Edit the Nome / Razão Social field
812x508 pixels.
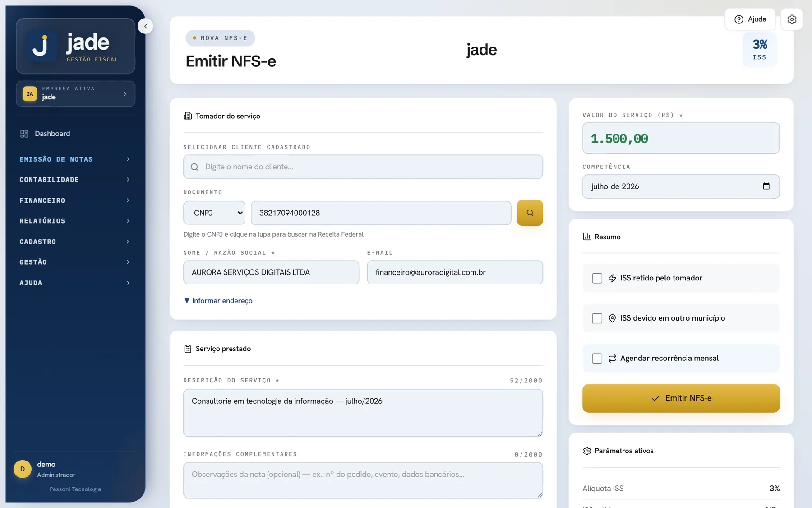click(271, 272)
